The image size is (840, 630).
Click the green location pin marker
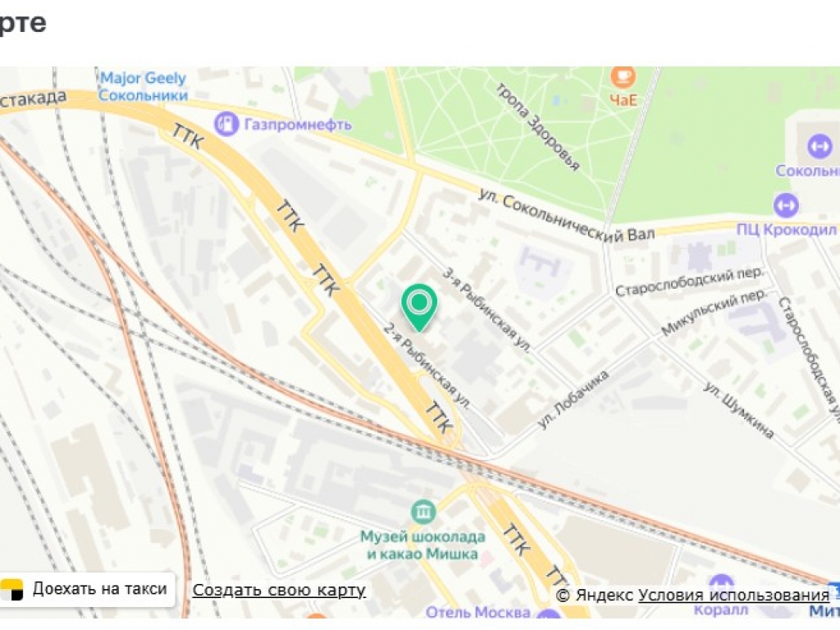tap(419, 308)
